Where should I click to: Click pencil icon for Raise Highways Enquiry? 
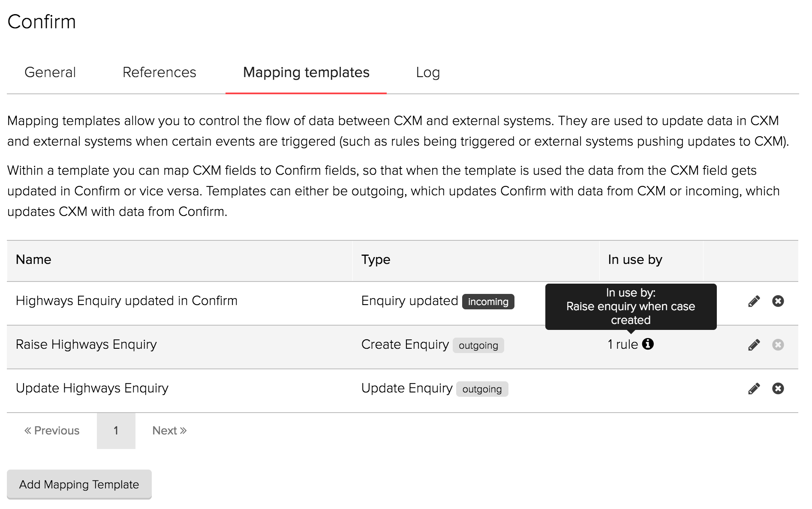(754, 345)
